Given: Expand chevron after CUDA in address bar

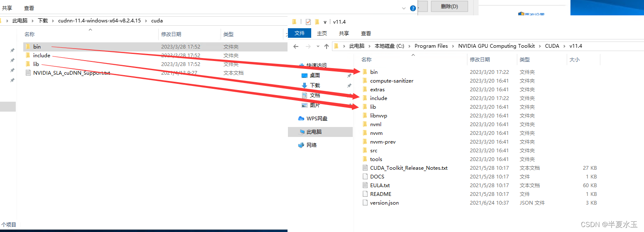Looking at the screenshot, I should pos(565,46).
